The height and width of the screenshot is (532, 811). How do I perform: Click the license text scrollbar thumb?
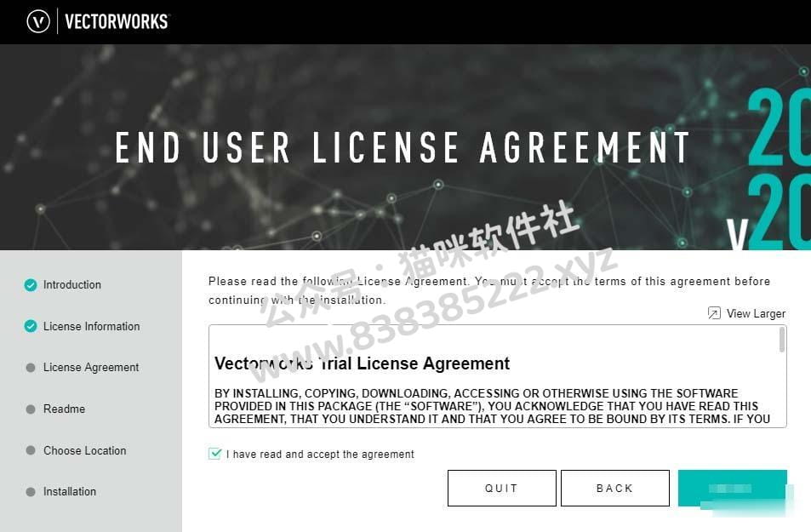(782, 340)
